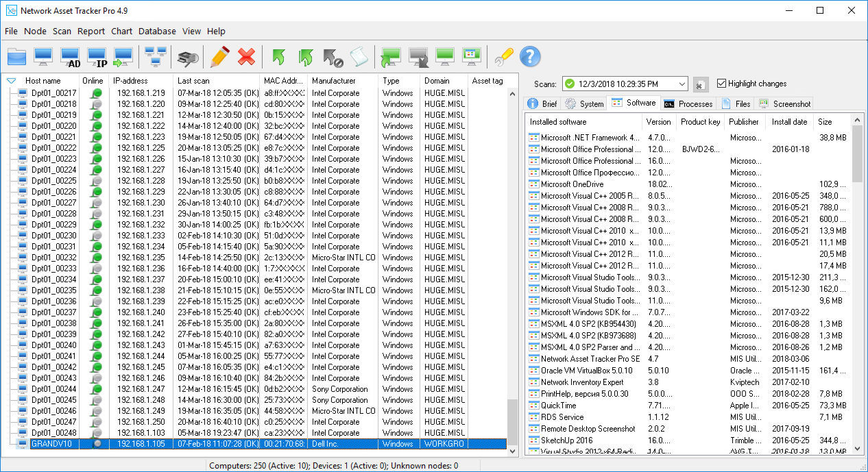
Task: Click the green screen with arrow icon
Action: click(391, 57)
